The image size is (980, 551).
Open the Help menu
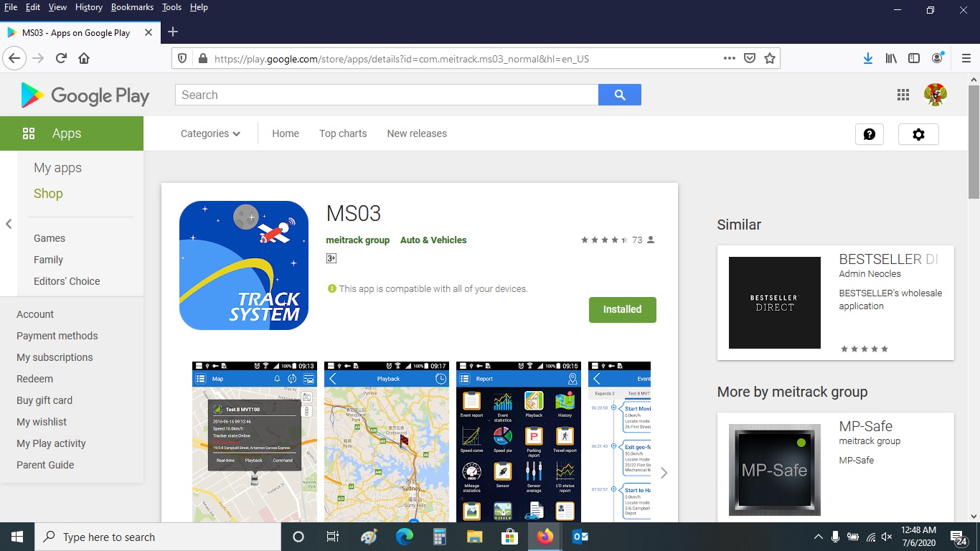click(199, 7)
